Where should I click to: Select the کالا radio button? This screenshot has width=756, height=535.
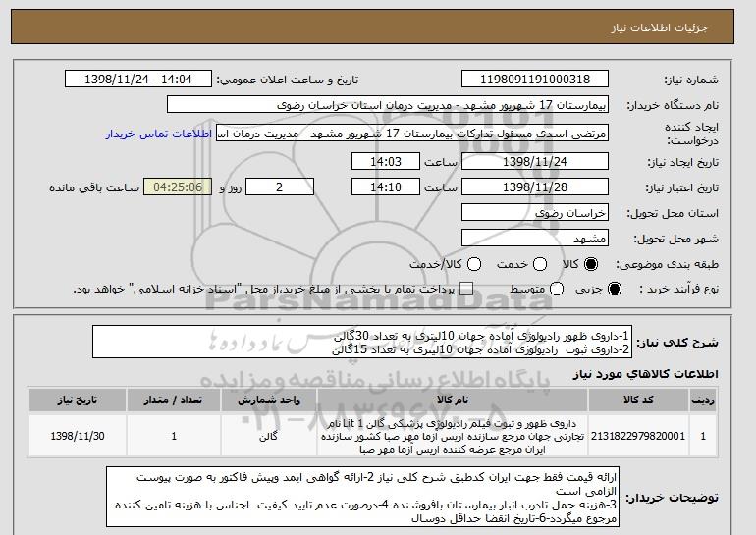coord(591,264)
